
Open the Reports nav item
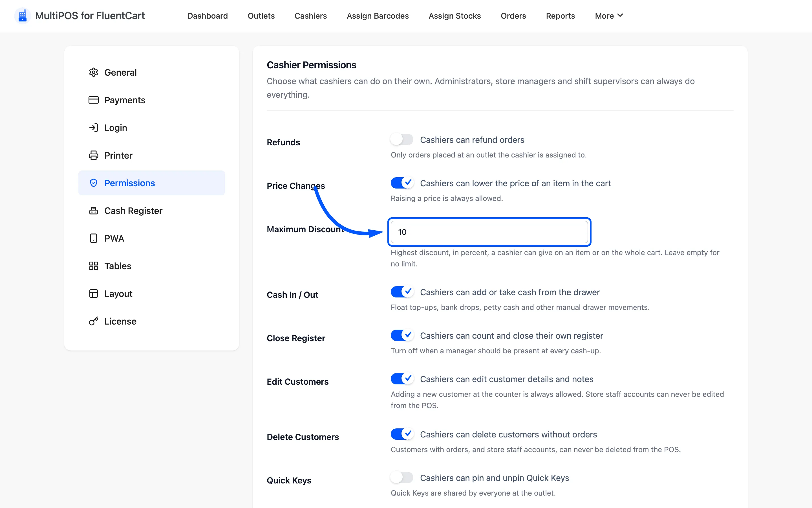[x=560, y=16]
